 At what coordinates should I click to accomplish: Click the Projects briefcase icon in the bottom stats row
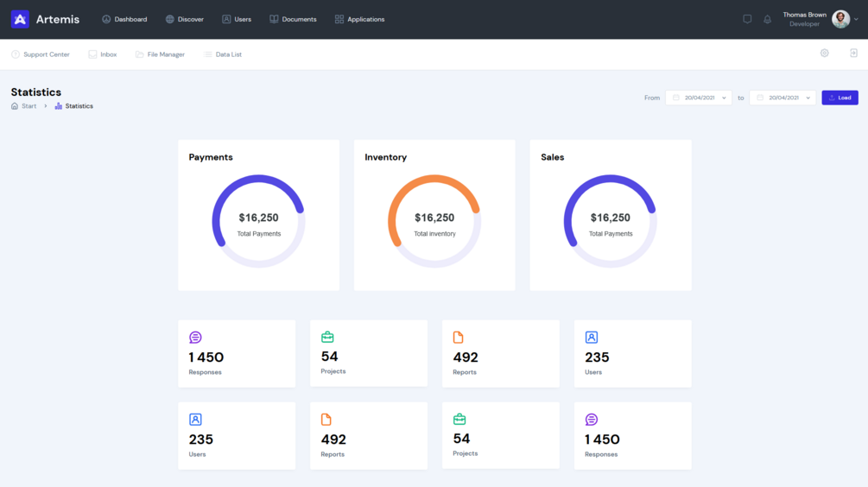[x=459, y=419]
